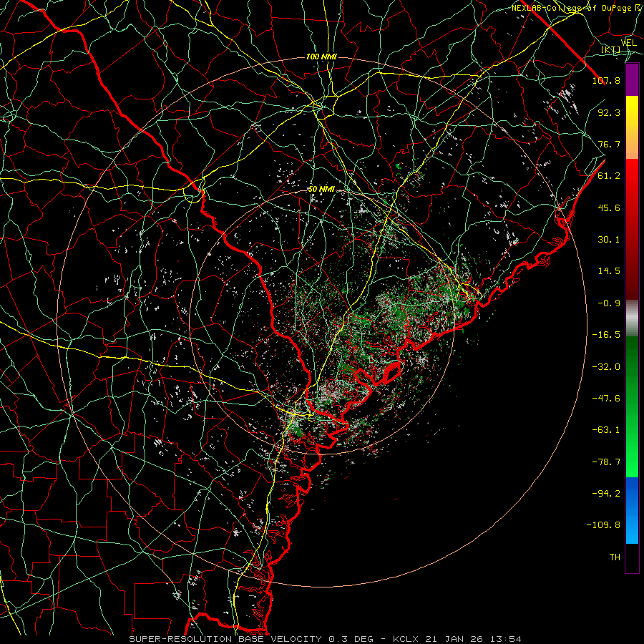This screenshot has height=644, width=644.
Task: Click the 14.5 velocity scale value
Action: [x=609, y=271]
